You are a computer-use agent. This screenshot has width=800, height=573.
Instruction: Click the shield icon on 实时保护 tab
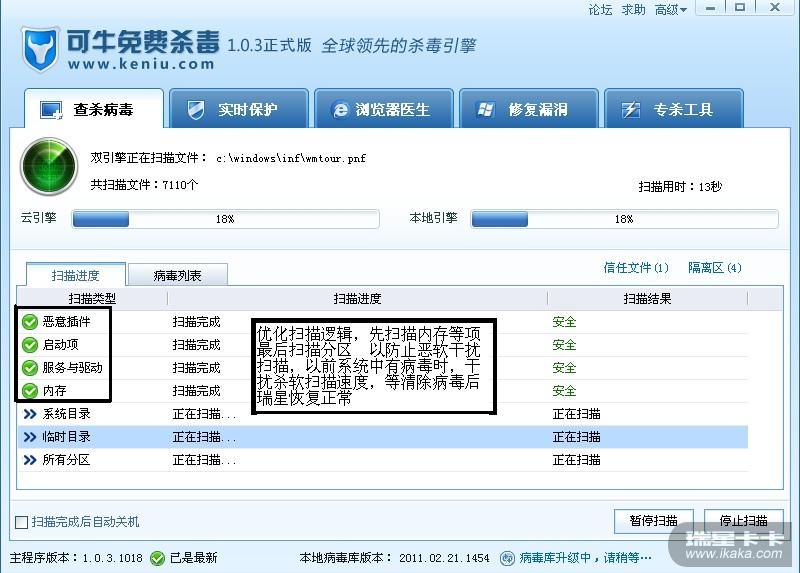(195, 110)
